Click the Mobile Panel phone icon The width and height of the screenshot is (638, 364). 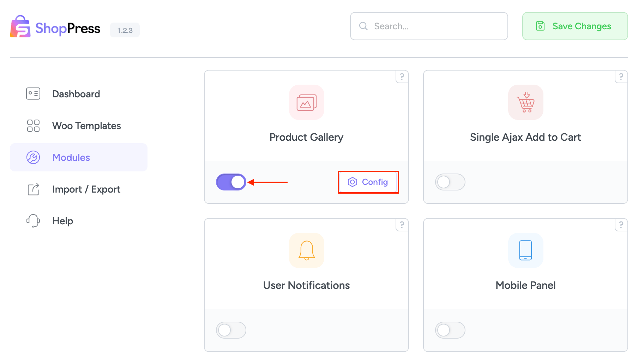525,250
